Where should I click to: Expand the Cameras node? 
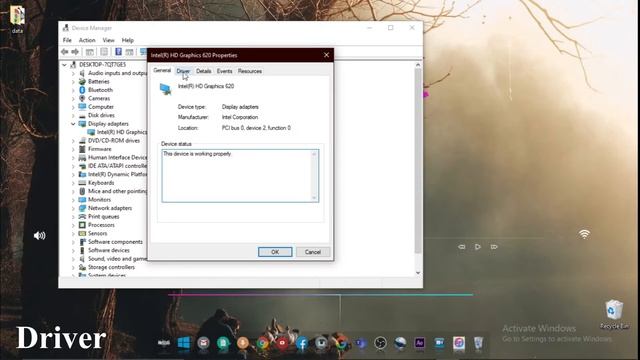click(x=73, y=98)
